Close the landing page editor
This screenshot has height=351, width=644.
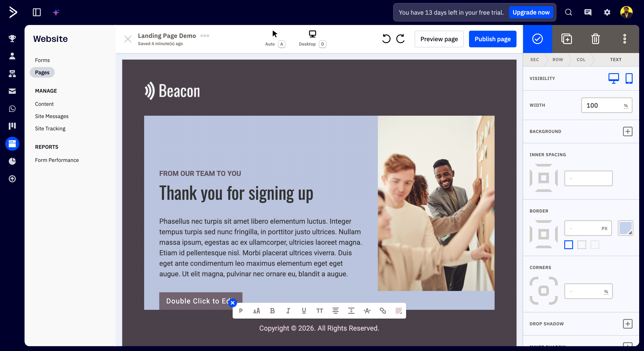pyautogui.click(x=128, y=39)
